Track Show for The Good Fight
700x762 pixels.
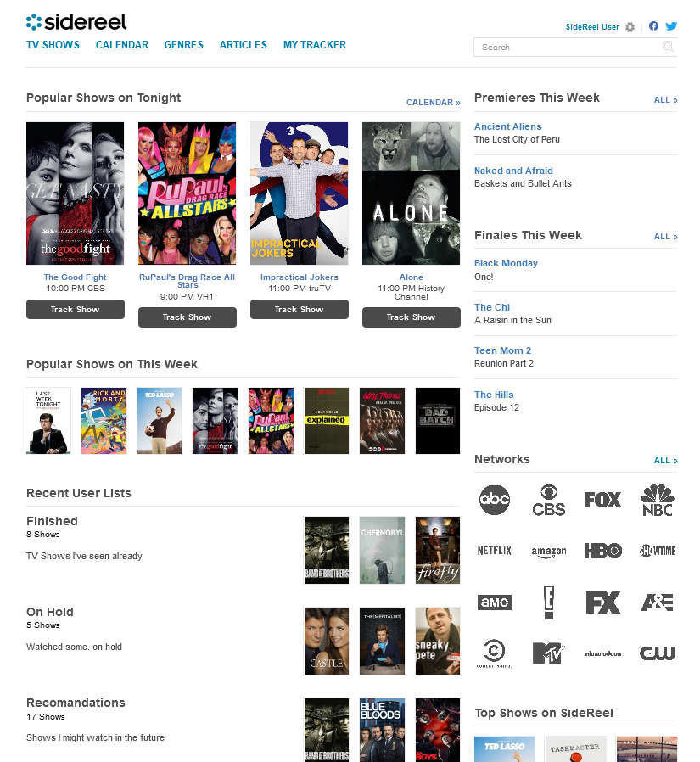pos(76,310)
